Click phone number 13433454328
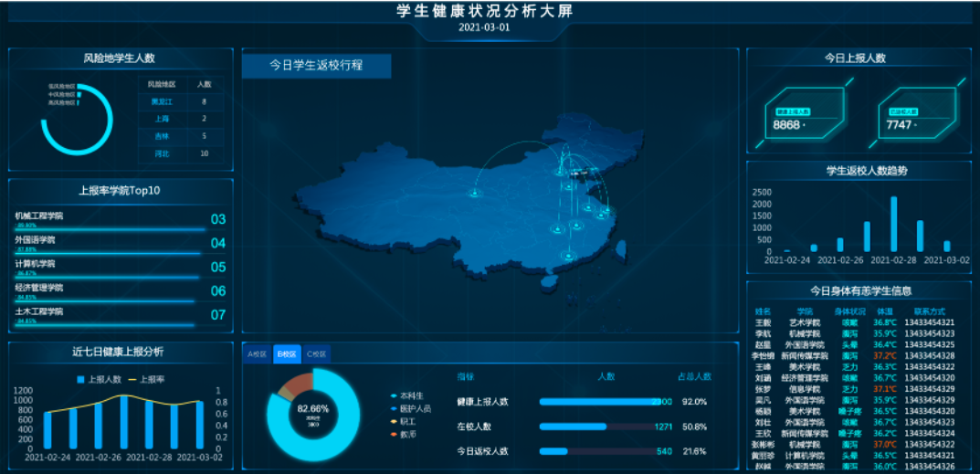This screenshot has height=474, width=980. (x=930, y=356)
